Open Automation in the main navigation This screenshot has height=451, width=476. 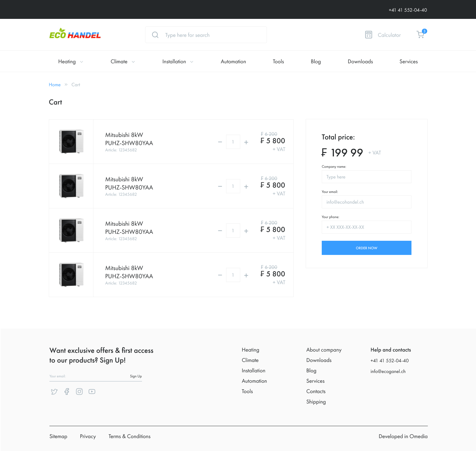point(233,62)
